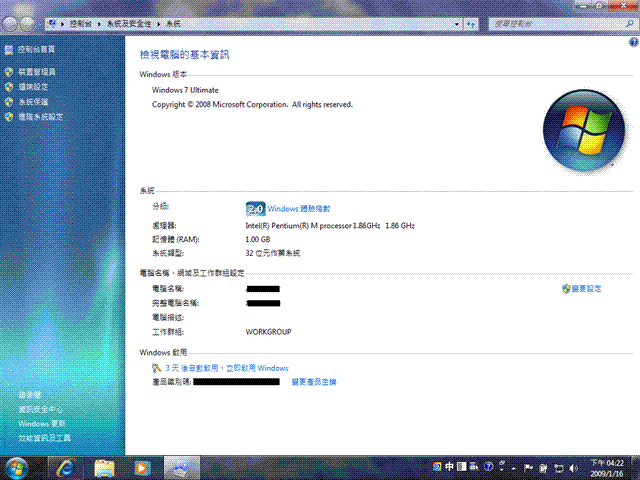Open the IME tool menu icon
The width and height of the screenshot is (640, 480).
(474, 467)
